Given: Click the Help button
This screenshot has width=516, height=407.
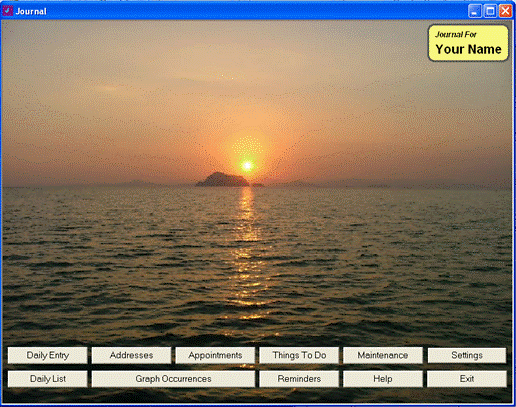Looking at the screenshot, I should point(383,379).
